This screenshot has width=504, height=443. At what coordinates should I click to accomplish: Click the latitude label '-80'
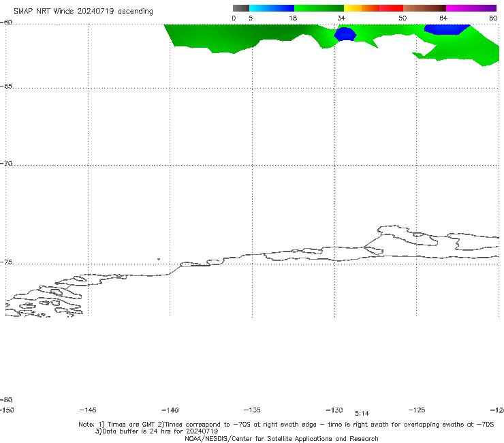click(6, 400)
